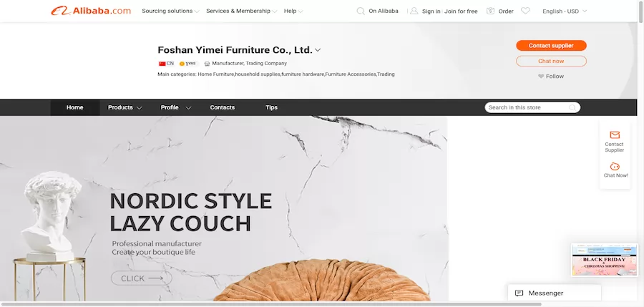Expand the Sourcing solutions dropdown
The image size is (644, 307).
(170, 11)
